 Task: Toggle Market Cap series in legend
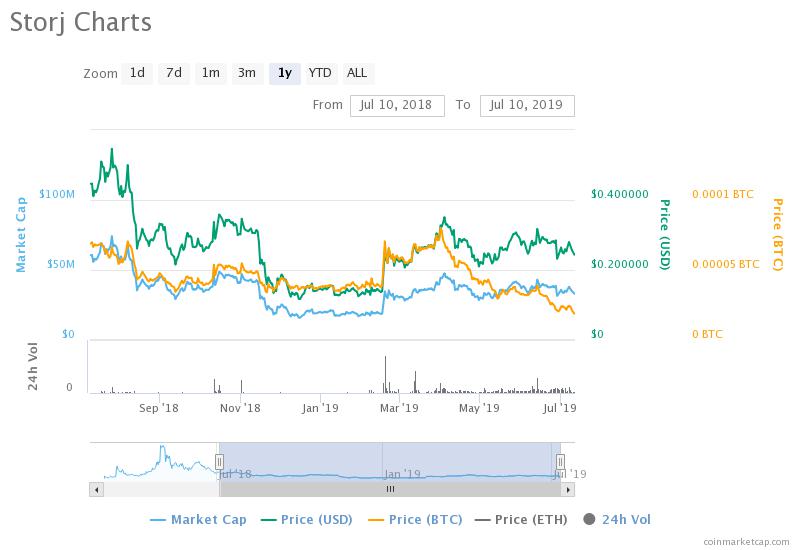[198, 519]
